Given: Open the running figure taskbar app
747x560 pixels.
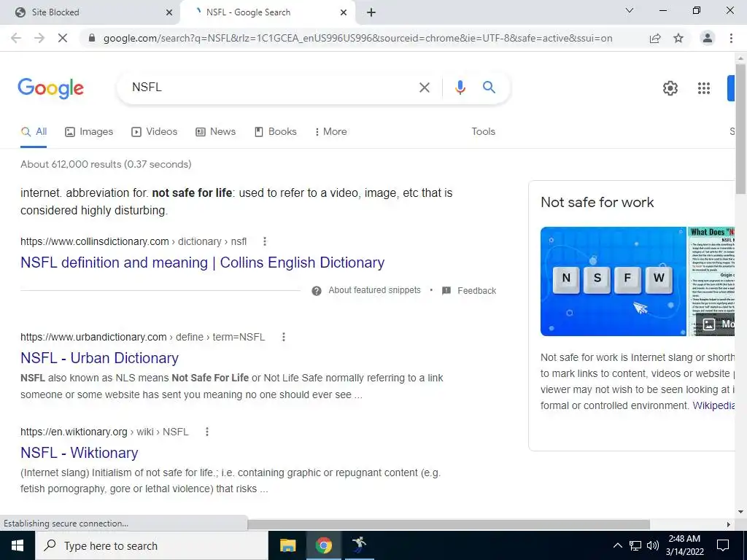Looking at the screenshot, I should click(x=359, y=545).
